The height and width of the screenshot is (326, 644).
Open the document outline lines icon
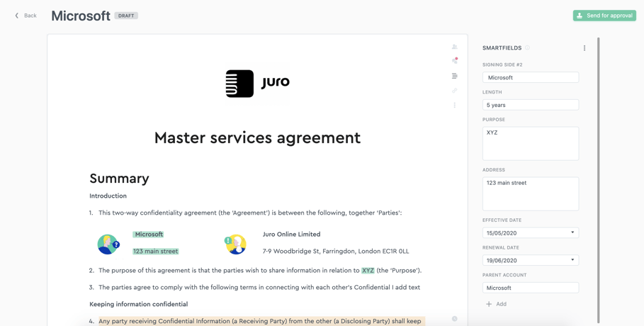point(455,76)
